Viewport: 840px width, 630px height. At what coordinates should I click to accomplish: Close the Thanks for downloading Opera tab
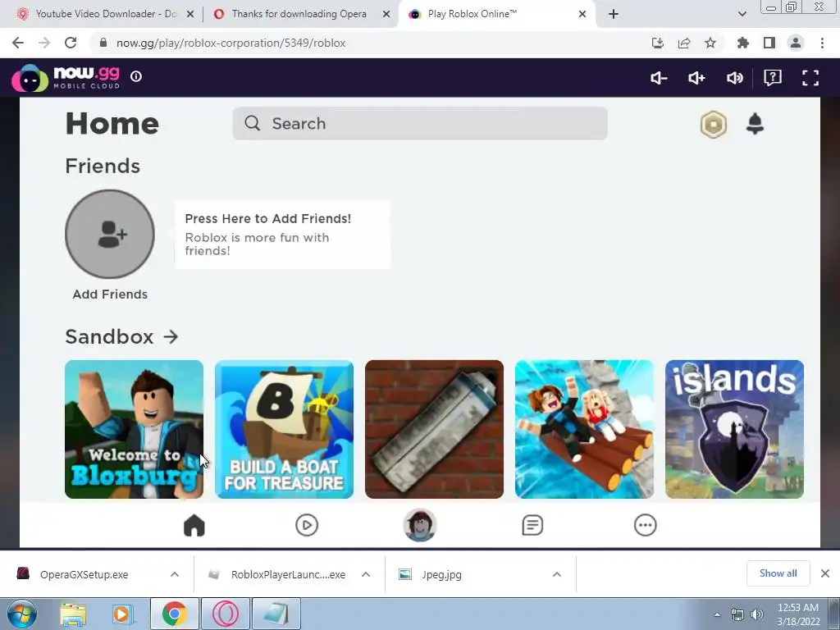click(x=386, y=15)
